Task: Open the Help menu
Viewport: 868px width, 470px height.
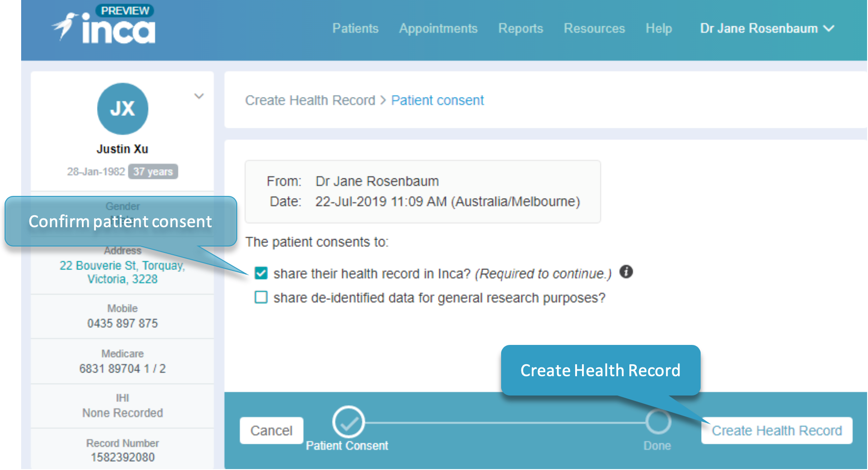Action: (x=659, y=29)
